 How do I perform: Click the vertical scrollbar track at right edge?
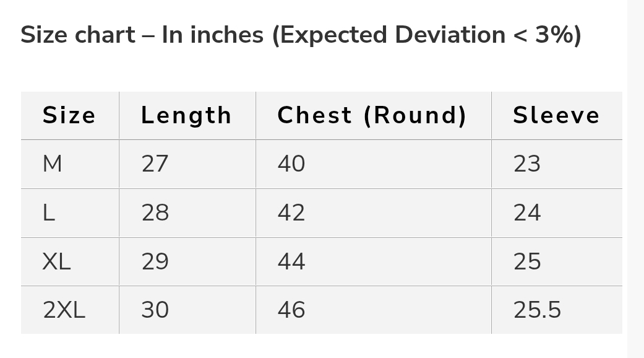click(635, 179)
